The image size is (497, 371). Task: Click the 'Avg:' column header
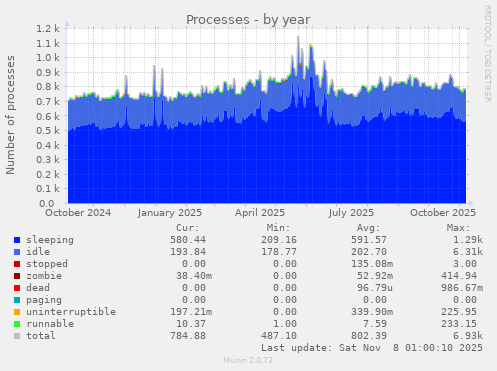(368, 228)
